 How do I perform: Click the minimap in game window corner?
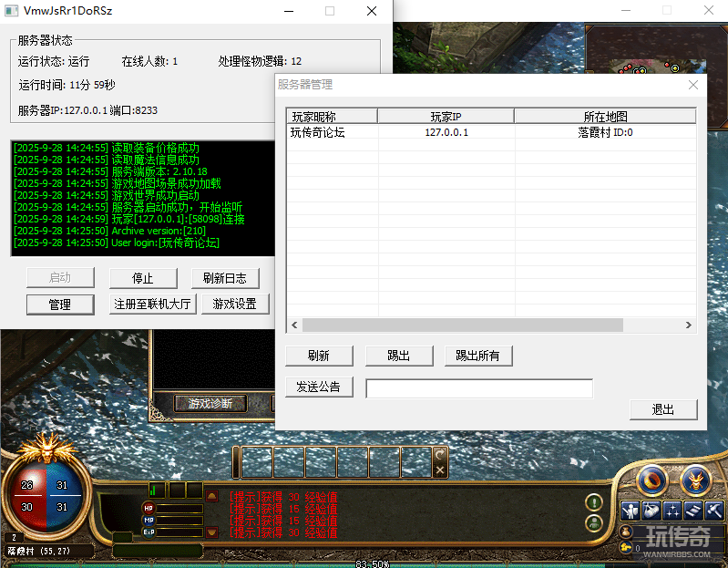point(656,50)
